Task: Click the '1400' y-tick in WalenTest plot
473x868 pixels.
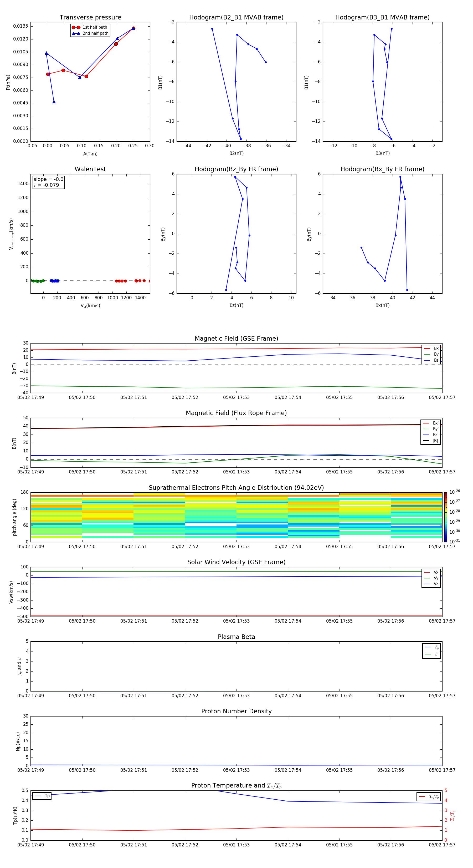Action: [x=23, y=184]
